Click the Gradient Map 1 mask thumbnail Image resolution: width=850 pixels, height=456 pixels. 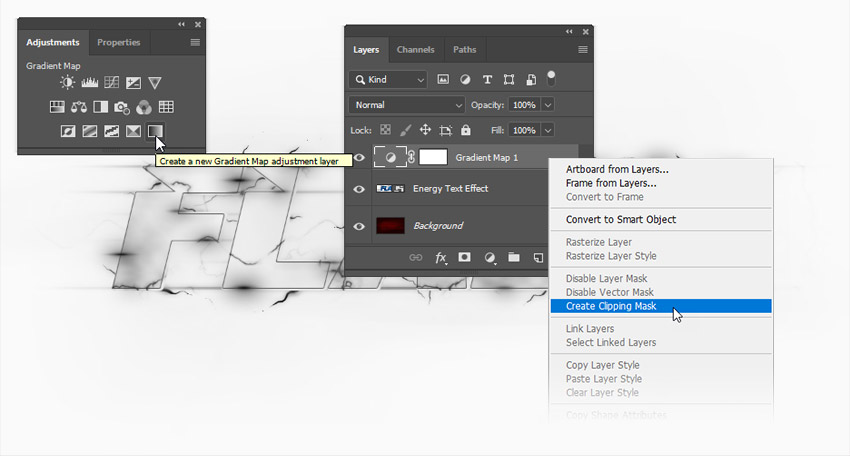(x=432, y=158)
